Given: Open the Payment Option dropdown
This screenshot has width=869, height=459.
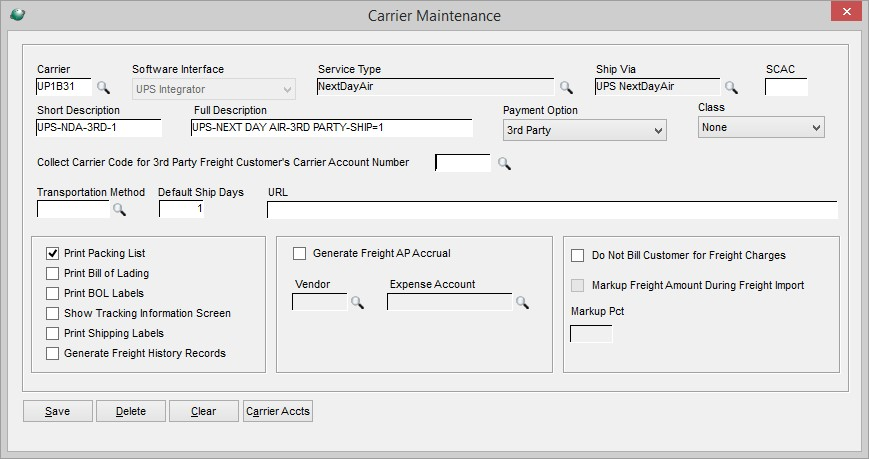Looking at the screenshot, I should pos(585,130).
